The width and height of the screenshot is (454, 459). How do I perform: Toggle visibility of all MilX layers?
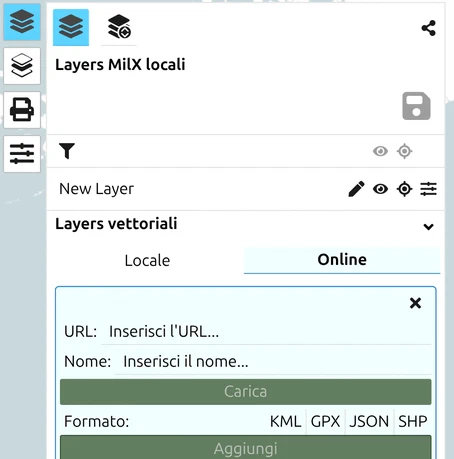pyautogui.click(x=380, y=151)
